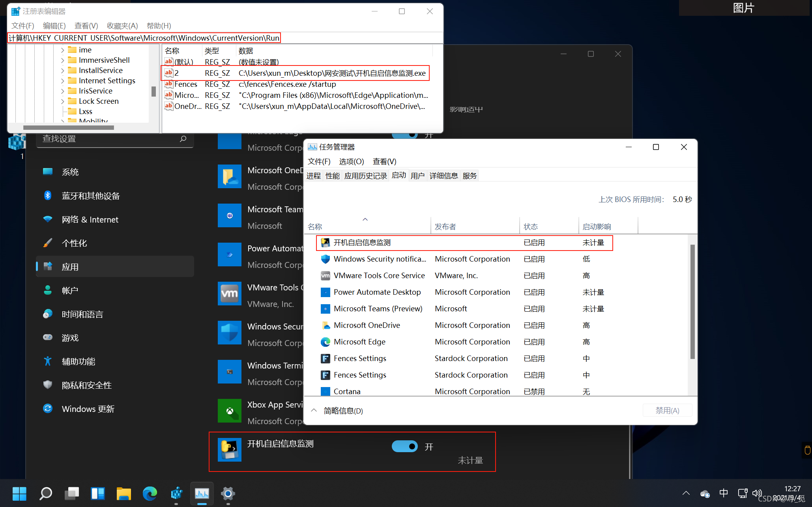The image size is (812, 507).
Task: Switch to the 性能 tab
Action: coord(332,176)
